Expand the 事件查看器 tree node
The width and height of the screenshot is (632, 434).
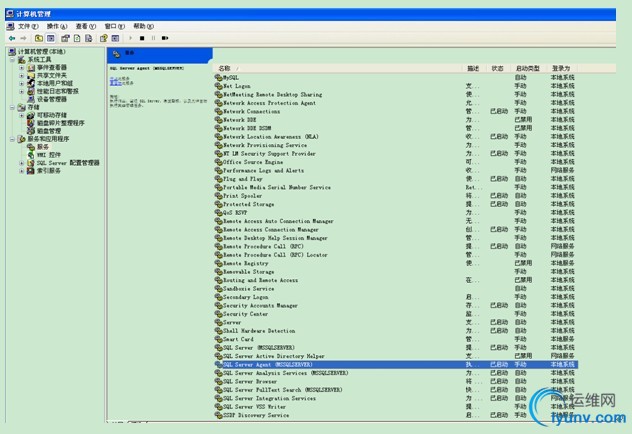(x=21, y=68)
